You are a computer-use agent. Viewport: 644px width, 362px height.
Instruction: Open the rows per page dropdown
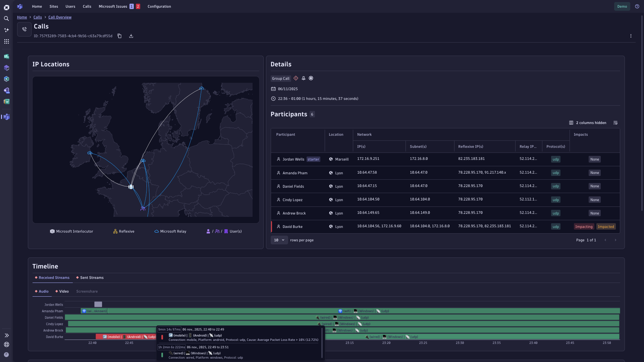pyautogui.click(x=279, y=240)
